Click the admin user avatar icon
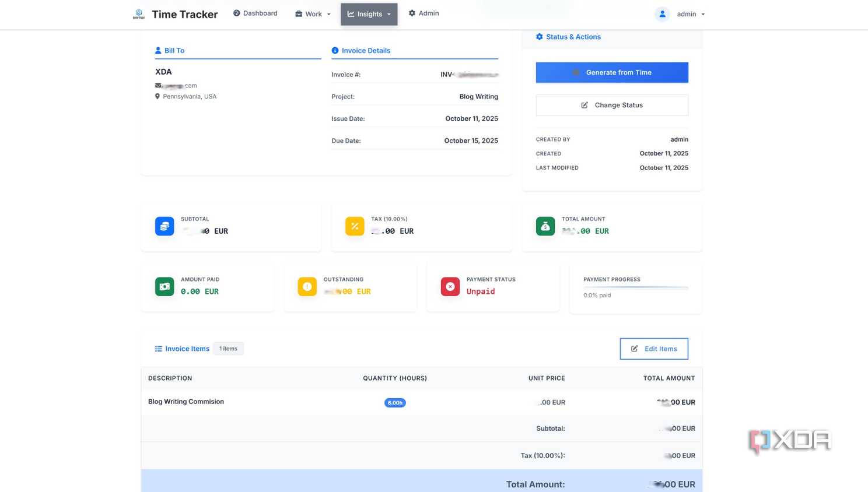Viewport: 868px width, 492px height. 662,14
